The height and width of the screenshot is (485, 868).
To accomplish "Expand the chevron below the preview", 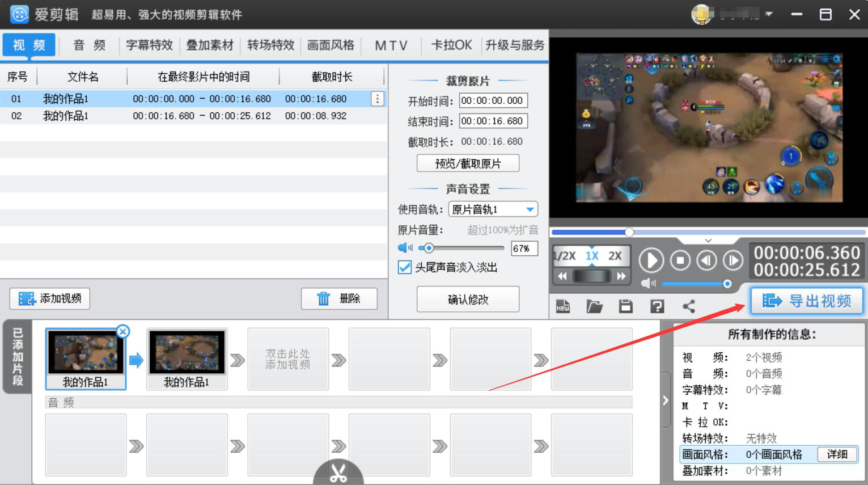I will pos(708,241).
